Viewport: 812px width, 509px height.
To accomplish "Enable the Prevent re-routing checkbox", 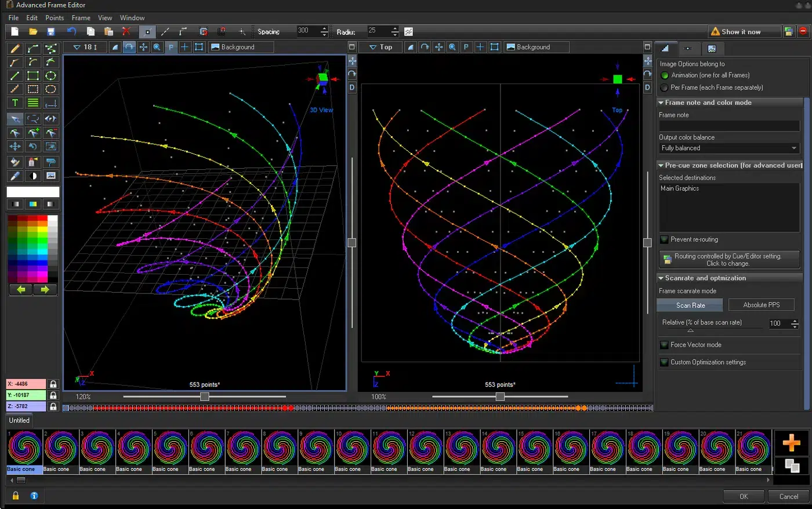I will (x=664, y=239).
